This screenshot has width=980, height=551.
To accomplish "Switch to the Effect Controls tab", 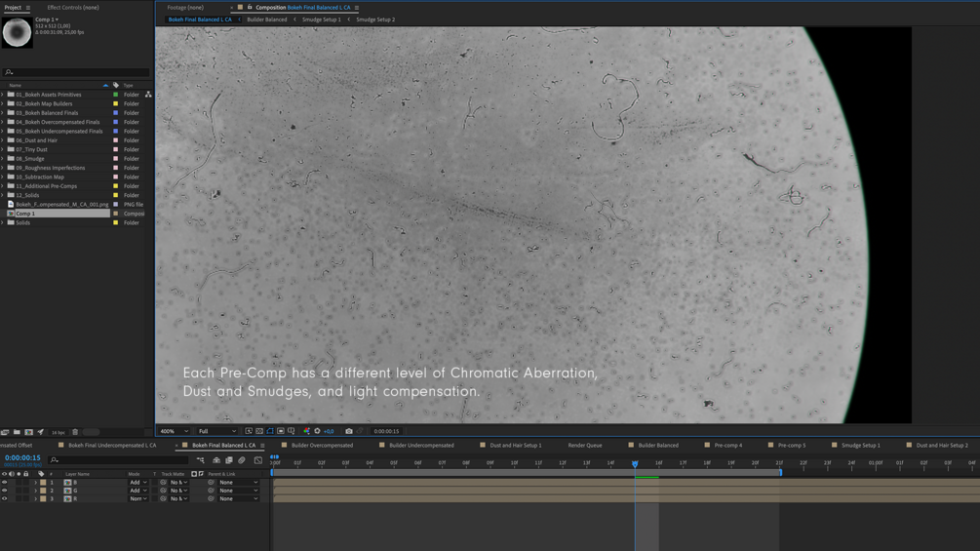I will pyautogui.click(x=73, y=8).
